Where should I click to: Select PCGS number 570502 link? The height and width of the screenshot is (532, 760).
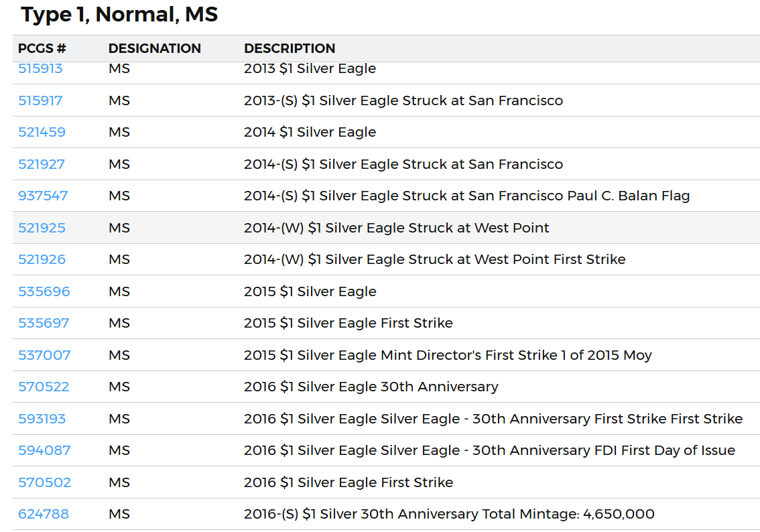tap(44, 482)
